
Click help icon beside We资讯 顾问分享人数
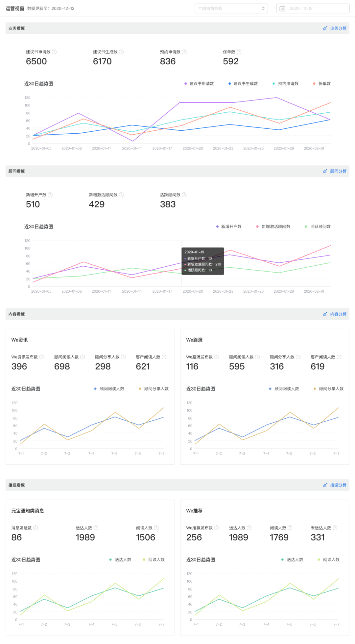pos(123,357)
